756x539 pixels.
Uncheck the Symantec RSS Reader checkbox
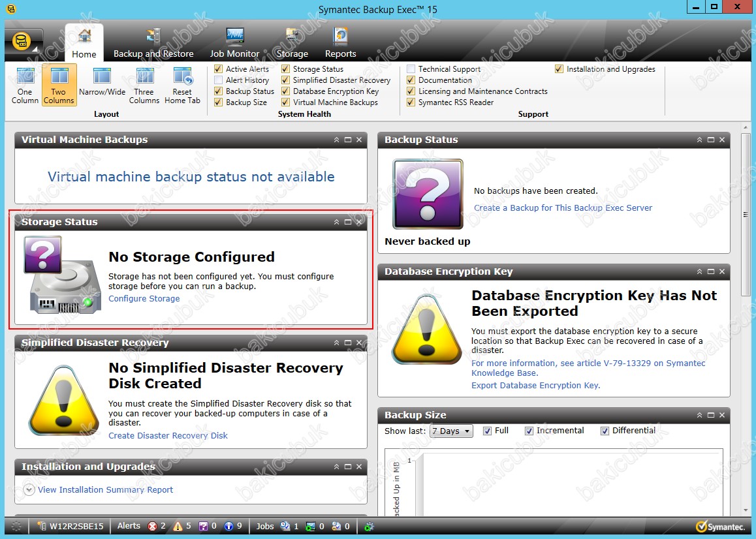point(411,102)
